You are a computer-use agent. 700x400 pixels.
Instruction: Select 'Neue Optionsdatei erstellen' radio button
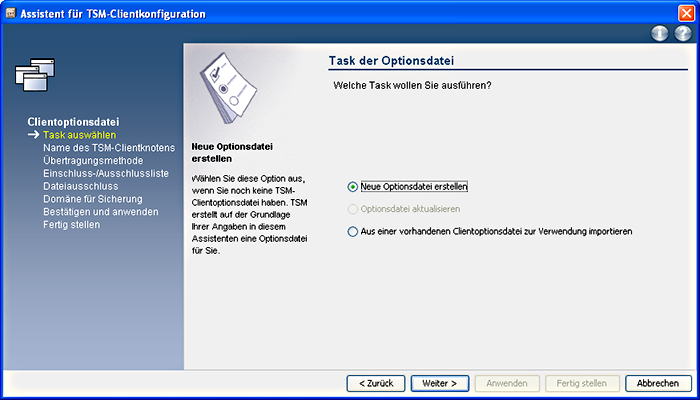pyautogui.click(x=352, y=186)
